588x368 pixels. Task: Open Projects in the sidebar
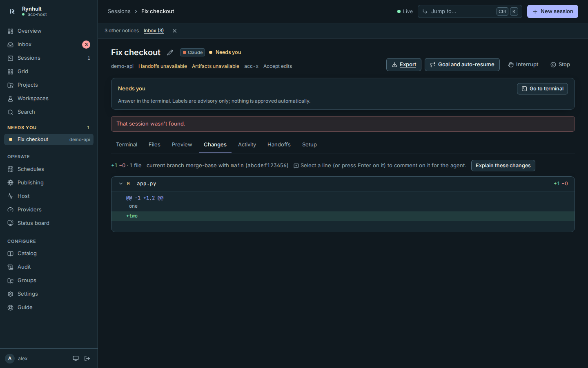click(x=49, y=85)
